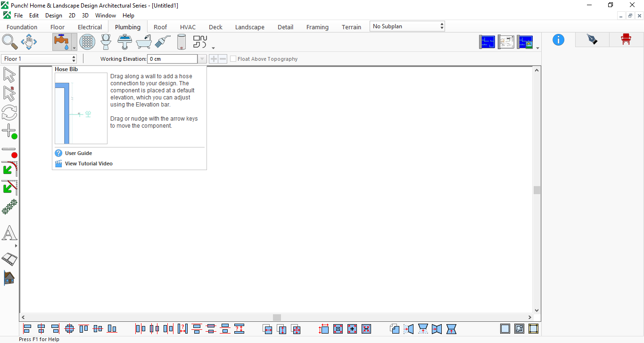The image size is (644, 343).
Task: Open the No Subplan dropdown
Action: tap(407, 26)
